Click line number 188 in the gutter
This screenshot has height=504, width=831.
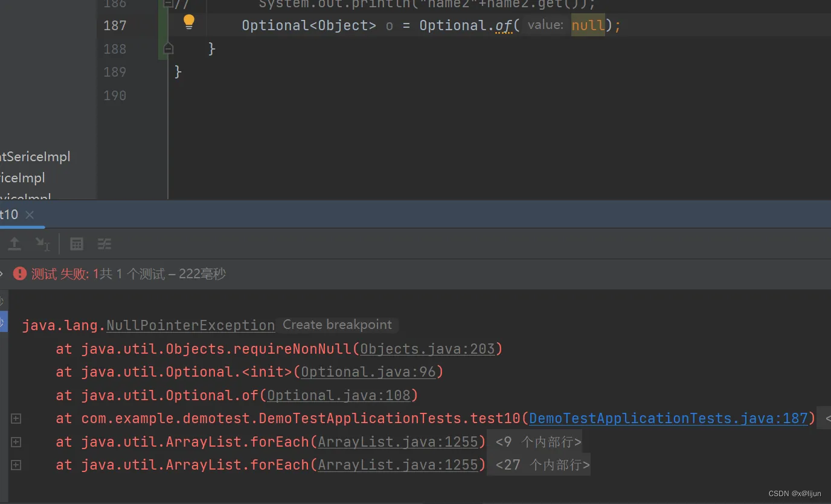[x=115, y=49]
